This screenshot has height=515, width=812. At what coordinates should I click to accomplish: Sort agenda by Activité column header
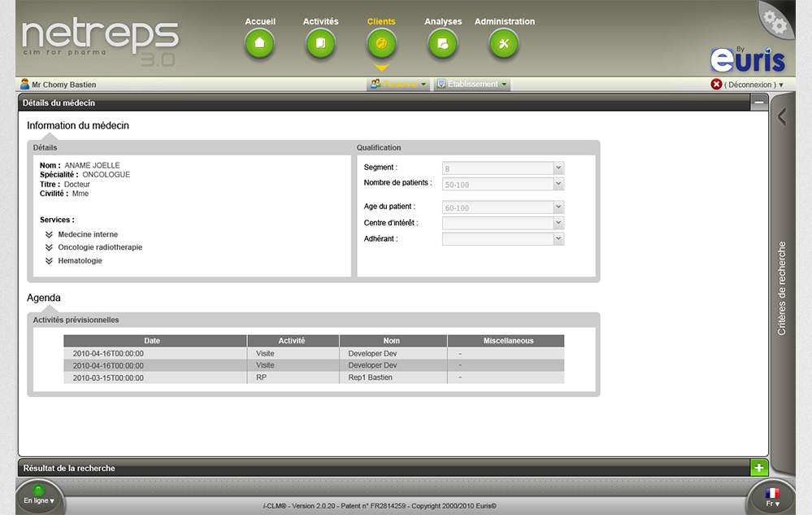click(293, 341)
